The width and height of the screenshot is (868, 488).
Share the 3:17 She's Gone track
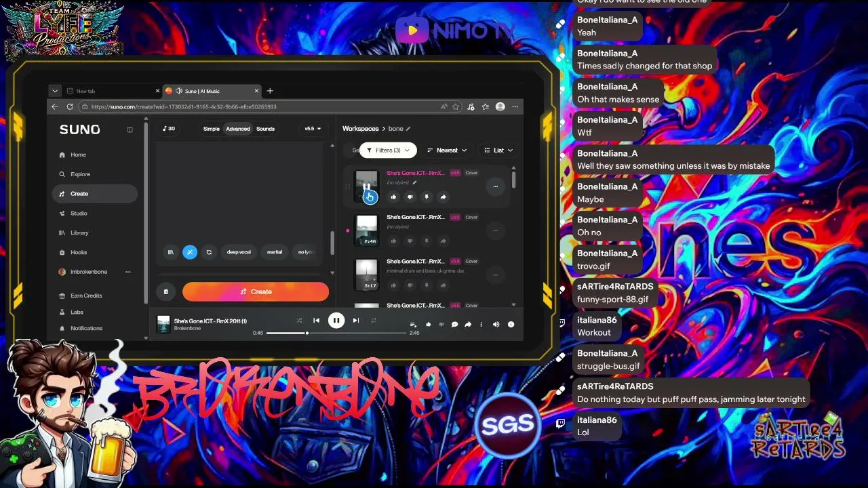pos(443,285)
